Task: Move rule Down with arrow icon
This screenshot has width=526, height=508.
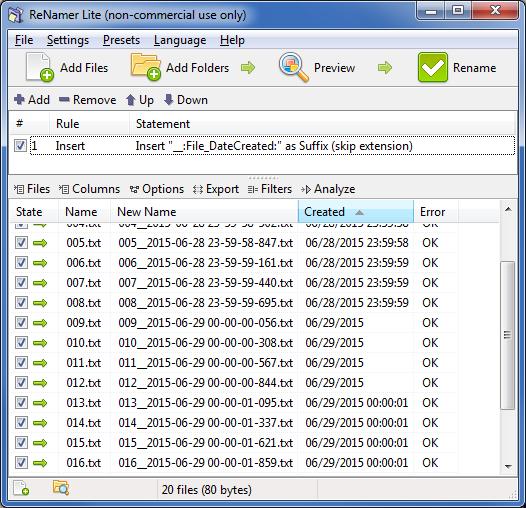Action: (x=168, y=100)
